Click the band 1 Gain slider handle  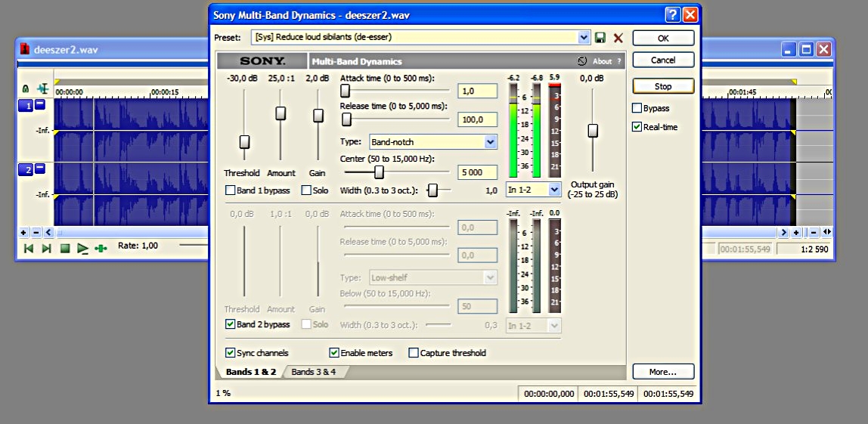[x=318, y=115]
